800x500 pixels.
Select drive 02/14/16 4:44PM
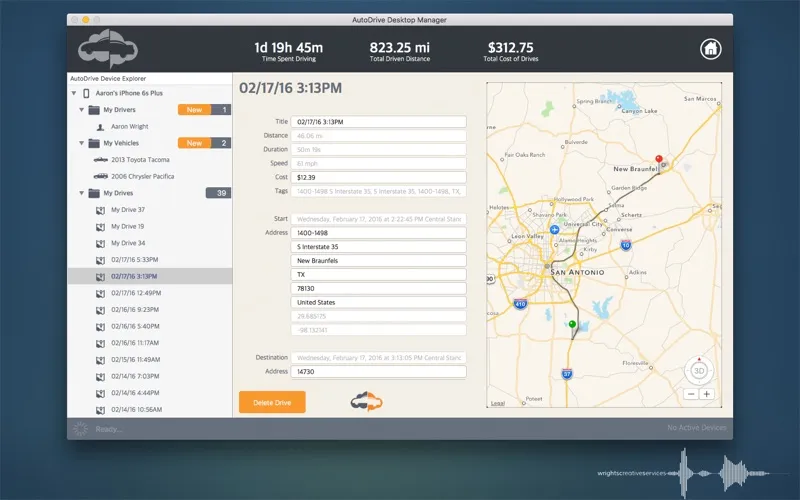click(135, 393)
